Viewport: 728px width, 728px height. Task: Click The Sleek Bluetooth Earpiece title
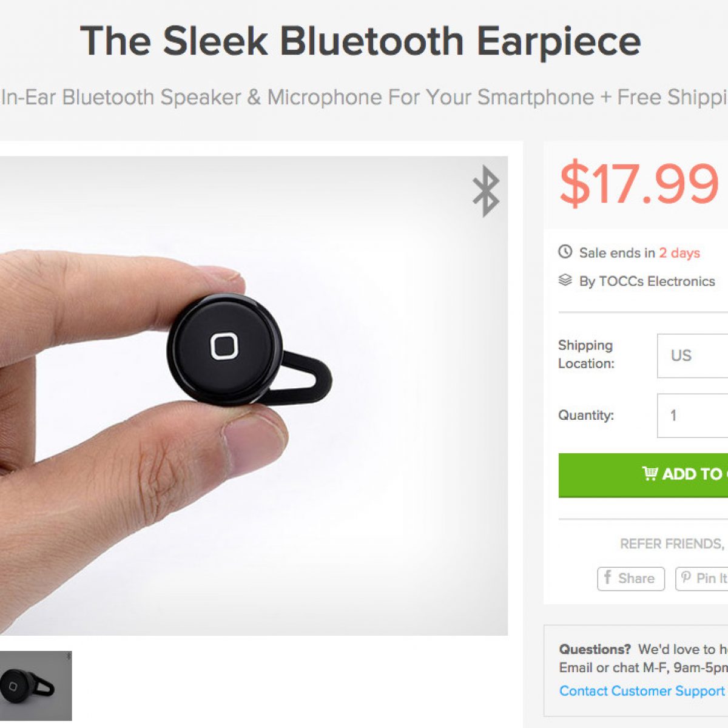coord(360,41)
